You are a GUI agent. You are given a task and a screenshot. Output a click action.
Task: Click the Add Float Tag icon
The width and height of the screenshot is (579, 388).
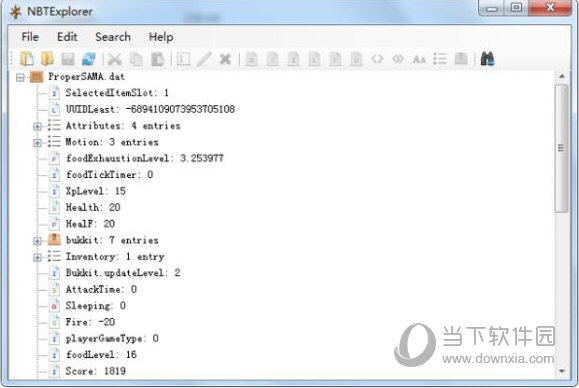click(x=335, y=59)
